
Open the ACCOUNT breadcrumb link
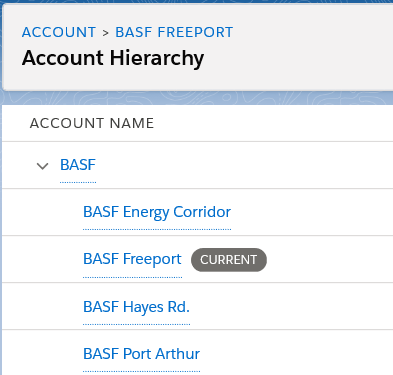point(59,32)
